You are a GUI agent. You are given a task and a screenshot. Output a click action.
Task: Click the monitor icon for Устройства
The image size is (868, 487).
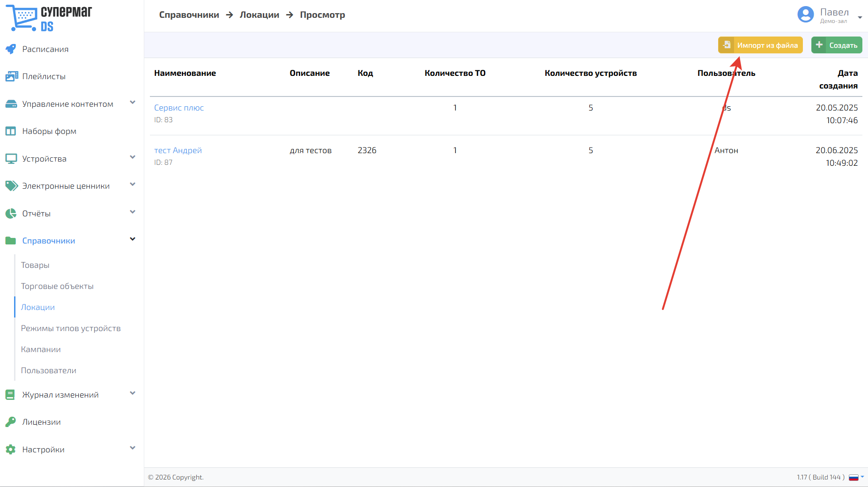point(11,159)
